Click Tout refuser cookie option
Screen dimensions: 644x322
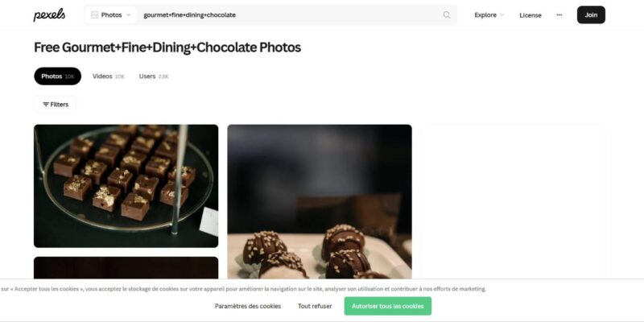click(315, 306)
